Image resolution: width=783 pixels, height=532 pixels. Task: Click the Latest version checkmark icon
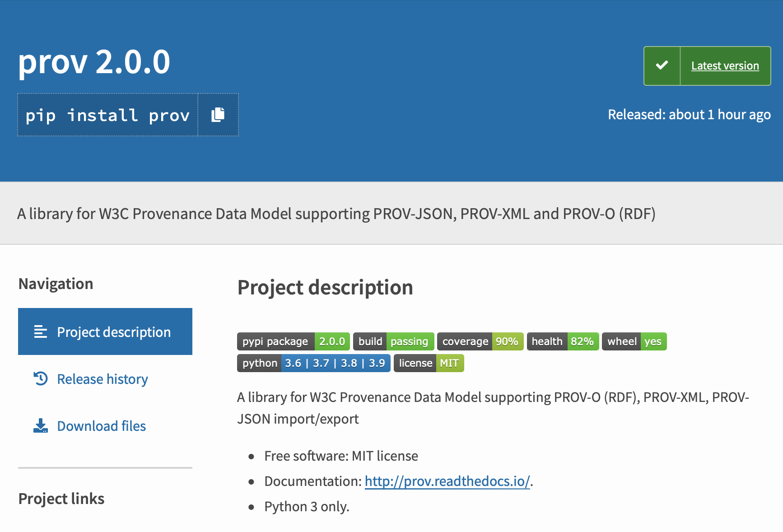[x=662, y=65]
